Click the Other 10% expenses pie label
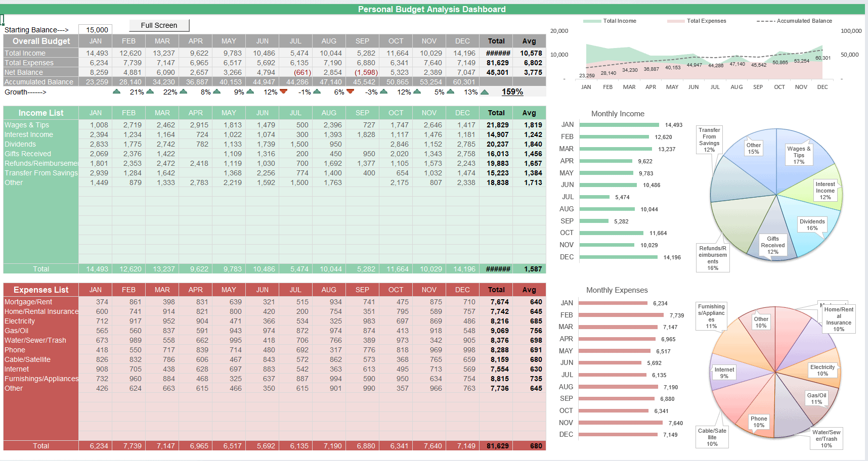868x461 pixels. [x=761, y=322]
